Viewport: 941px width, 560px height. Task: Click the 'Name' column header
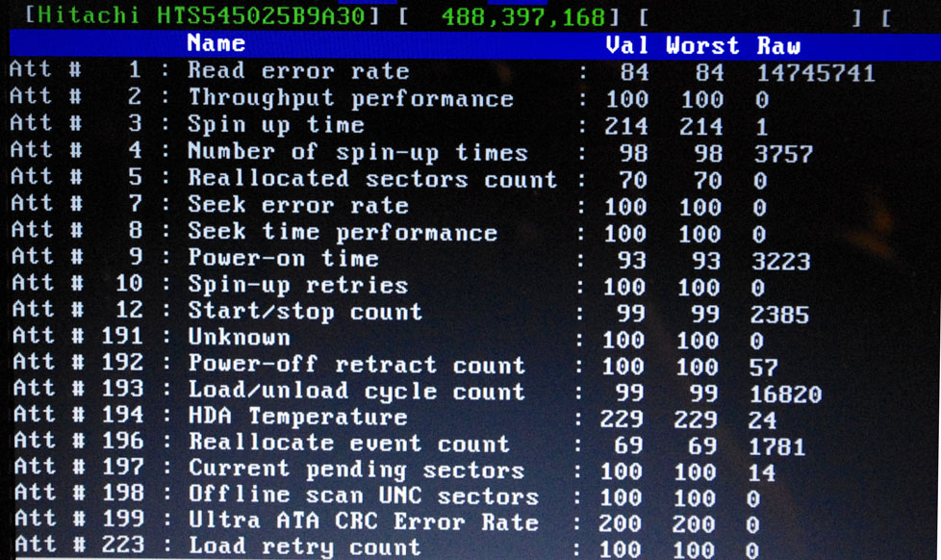[x=216, y=43]
